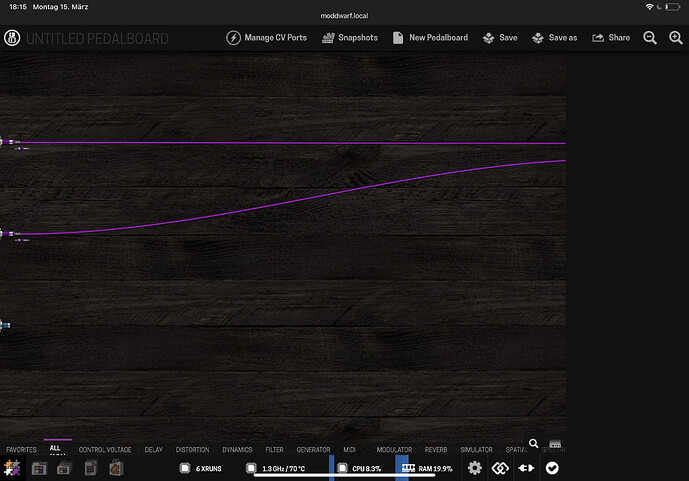The width and height of the screenshot is (689, 481).
Task: Open the pedalboards library
Action: 39,469
